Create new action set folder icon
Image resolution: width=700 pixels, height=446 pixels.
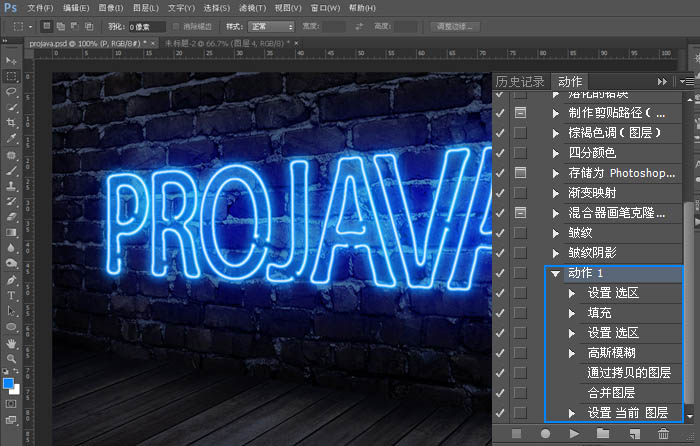click(602, 433)
